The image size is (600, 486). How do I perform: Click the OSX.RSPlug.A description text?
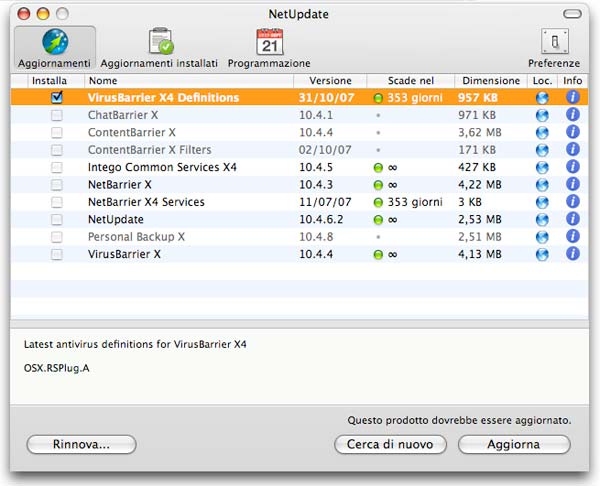coord(57,369)
